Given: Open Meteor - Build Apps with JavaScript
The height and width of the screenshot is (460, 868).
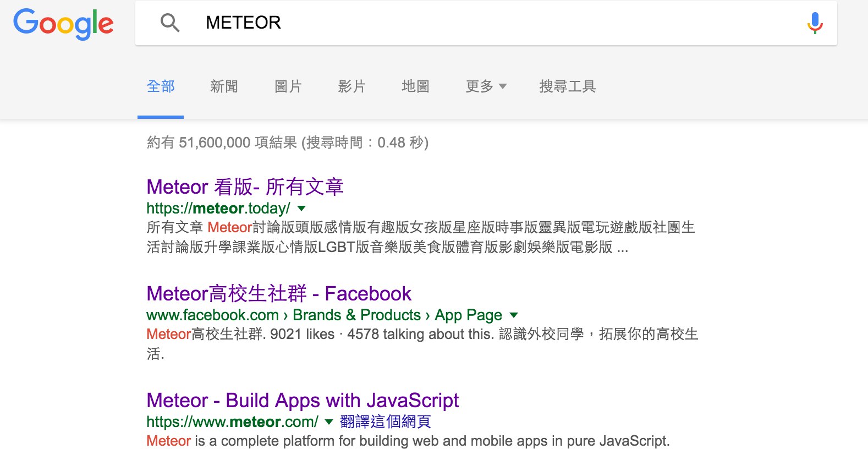Looking at the screenshot, I should (303, 401).
